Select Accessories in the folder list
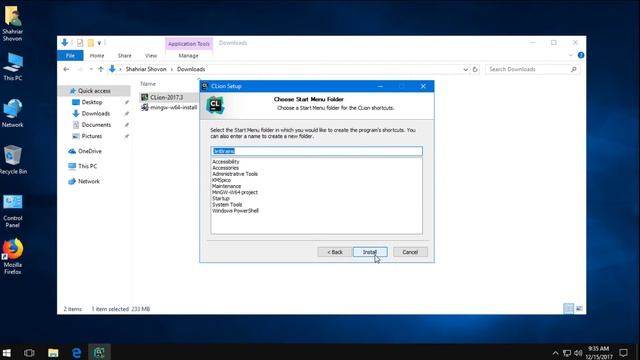 [225, 168]
